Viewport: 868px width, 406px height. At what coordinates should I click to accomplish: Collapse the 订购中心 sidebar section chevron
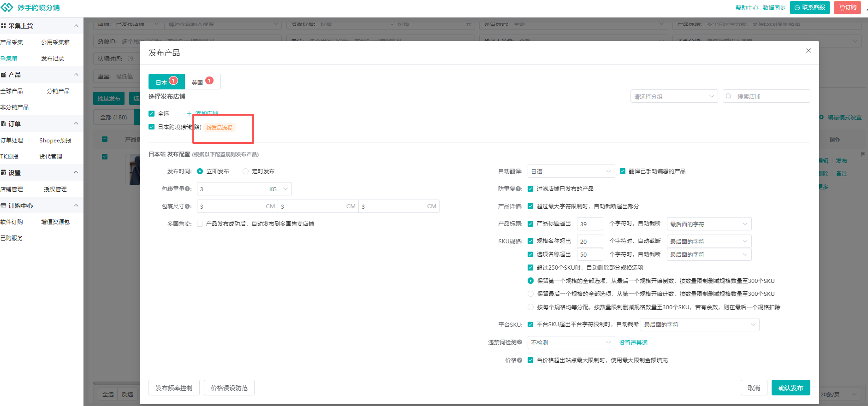(76, 206)
